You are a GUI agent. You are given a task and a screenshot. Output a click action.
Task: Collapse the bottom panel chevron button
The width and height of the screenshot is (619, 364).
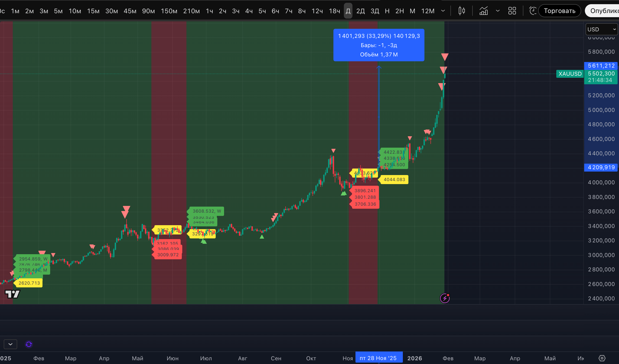tap(10, 344)
